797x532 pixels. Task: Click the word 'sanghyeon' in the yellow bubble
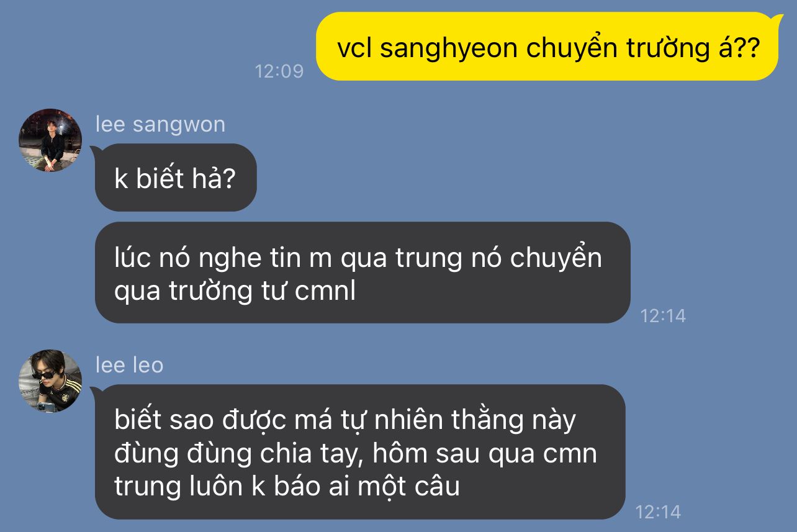pyautogui.click(x=448, y=48)
